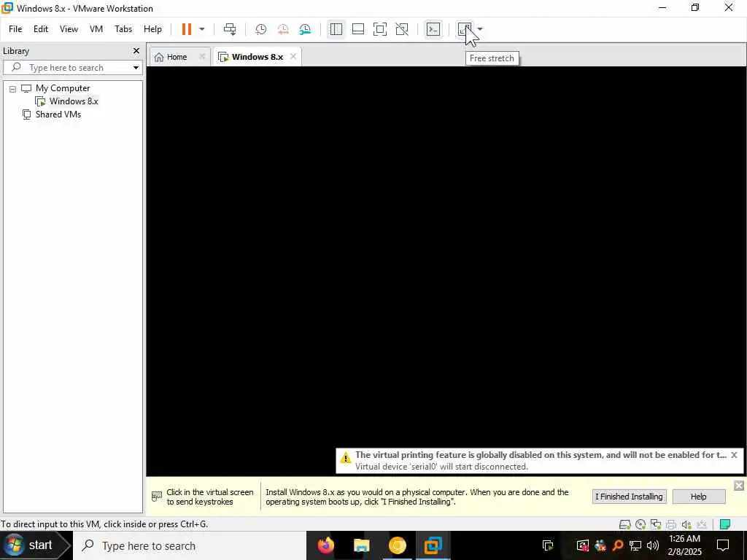Click the keyboard icon in the info bar

coord(157,497)
